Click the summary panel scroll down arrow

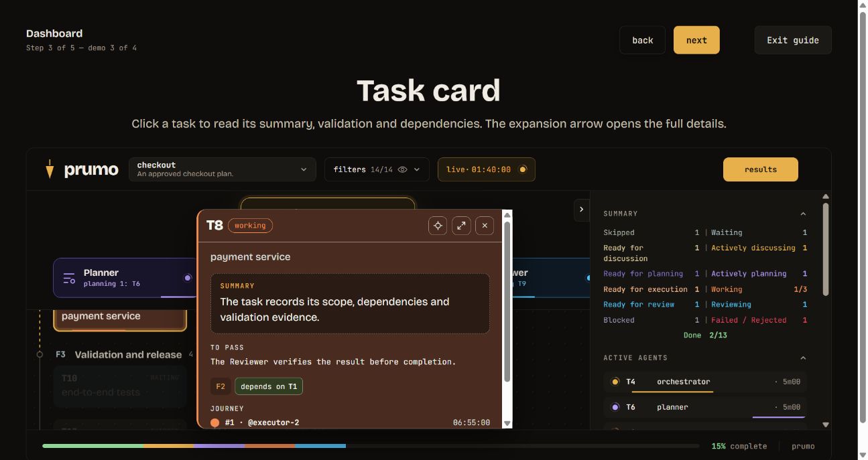(x=826, y=425)
